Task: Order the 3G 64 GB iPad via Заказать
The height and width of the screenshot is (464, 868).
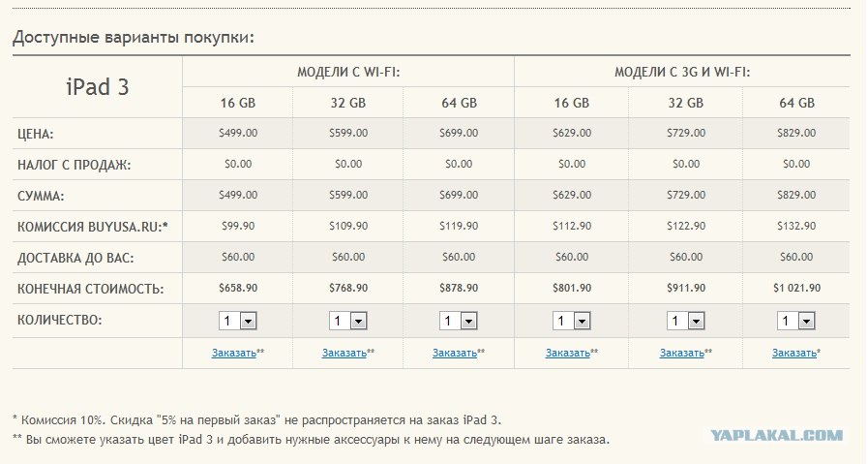Action: [x=794, y=353]
